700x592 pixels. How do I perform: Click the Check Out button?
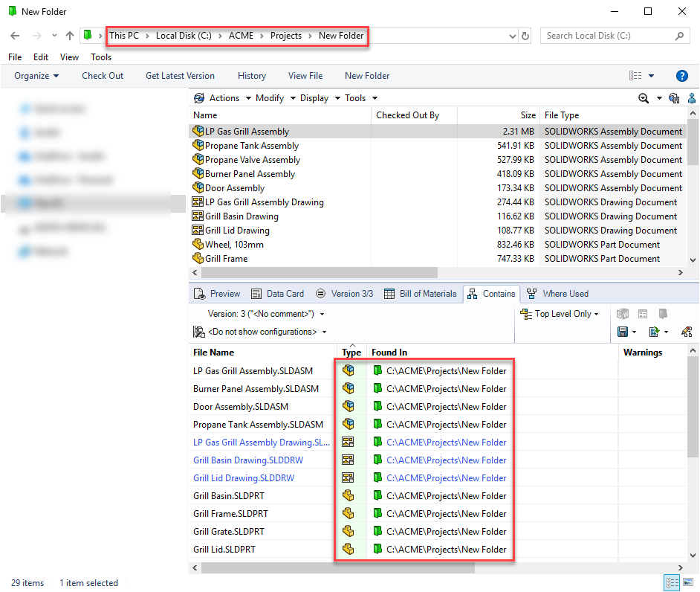103,76
